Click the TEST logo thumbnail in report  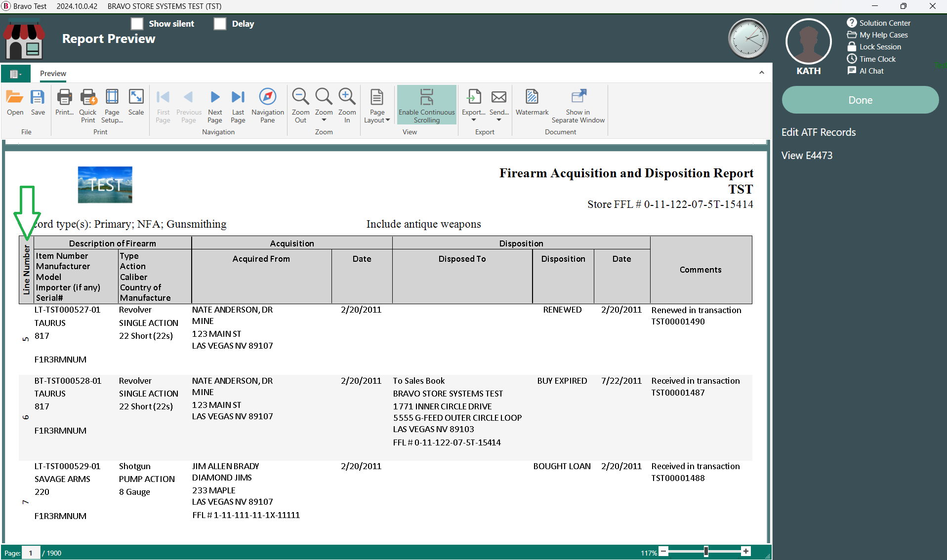(x=105, y=185)
